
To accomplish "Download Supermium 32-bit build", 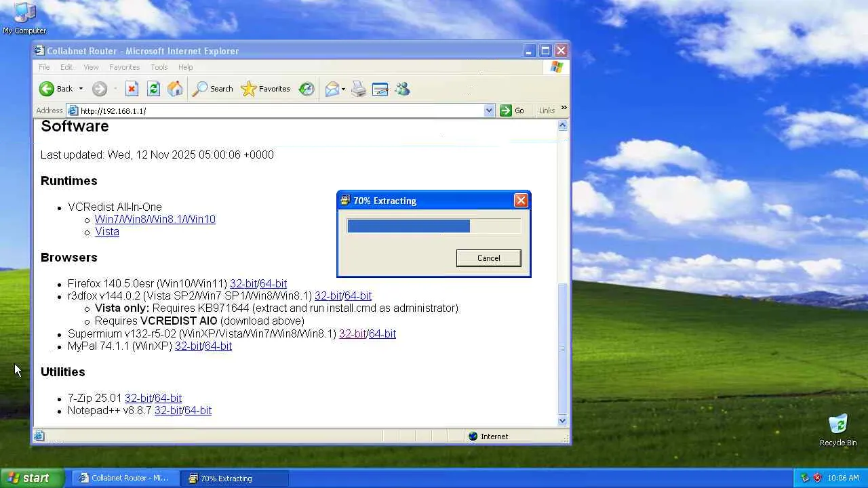I will click(x=353, y=334).
